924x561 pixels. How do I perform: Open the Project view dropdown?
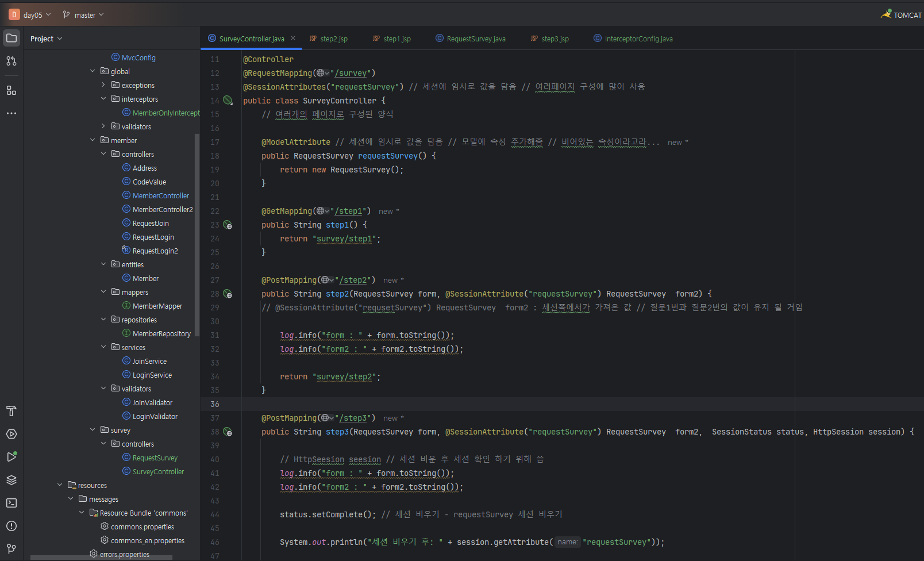46,39
